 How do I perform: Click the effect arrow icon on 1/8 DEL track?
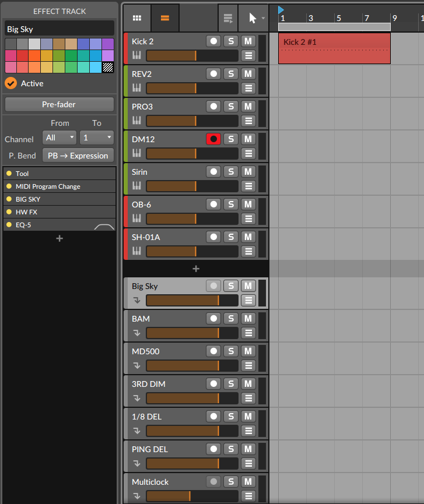coord(136,431)
